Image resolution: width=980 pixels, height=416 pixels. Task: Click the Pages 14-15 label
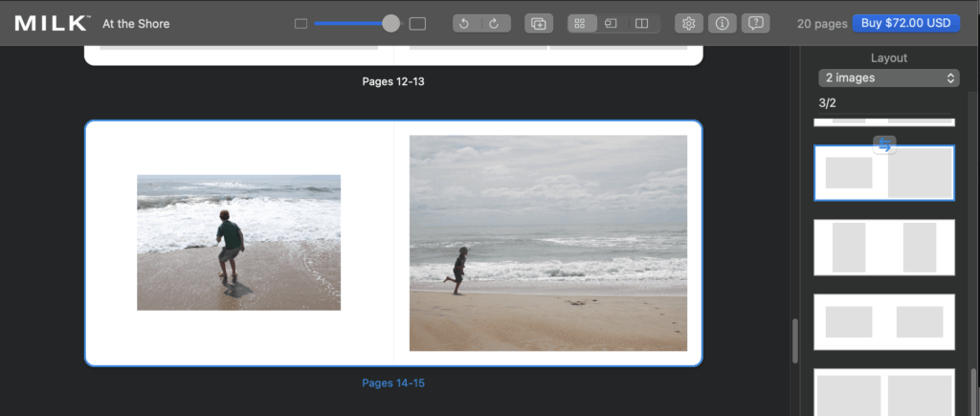pyautogui.click(x=393, y=383)
